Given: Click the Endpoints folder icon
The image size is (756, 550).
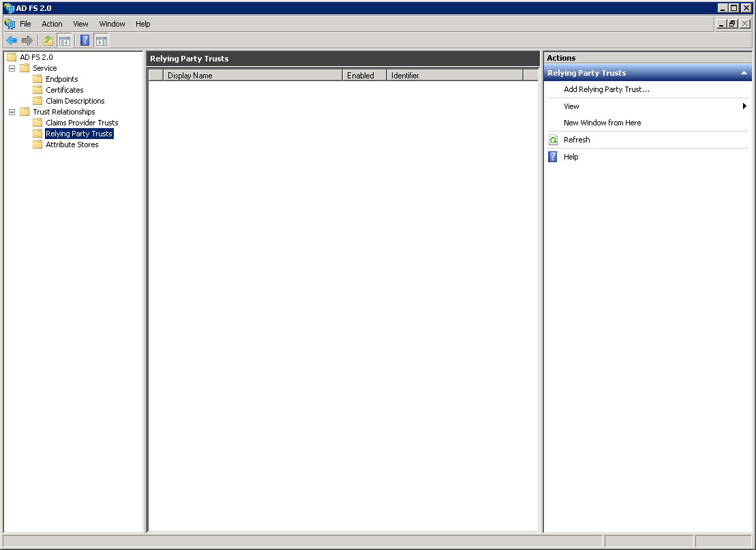Looking at the screenshot, I should pyautogui.click(x=37, y=79).
